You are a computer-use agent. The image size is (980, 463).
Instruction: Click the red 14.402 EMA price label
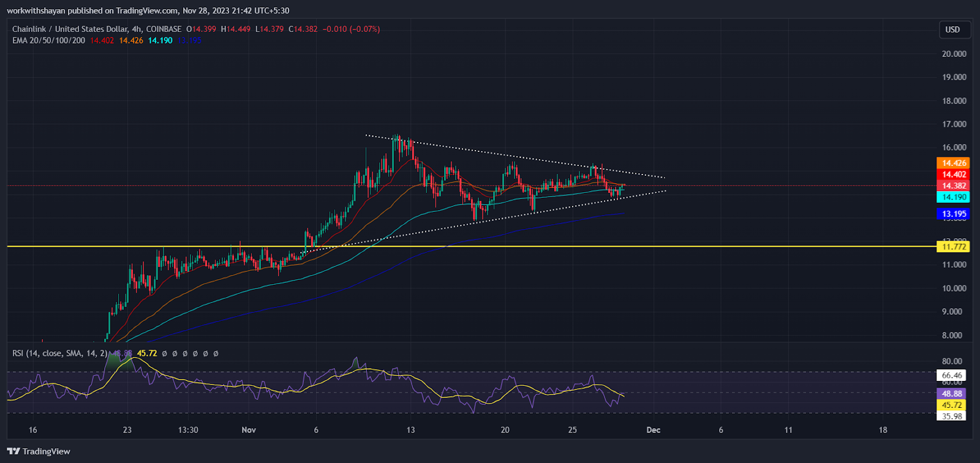tap(953, 175)
